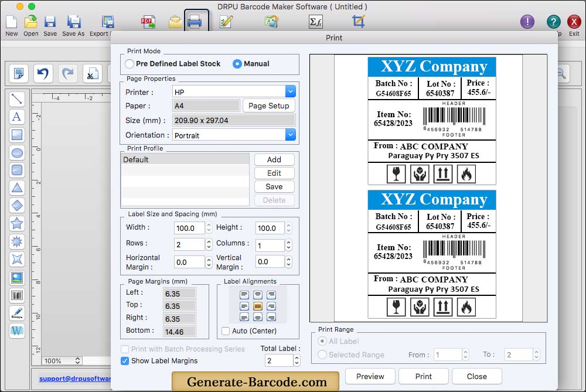Click the Export toolbar icon
The height and width of the screenshot is (392, 586).
107,22
